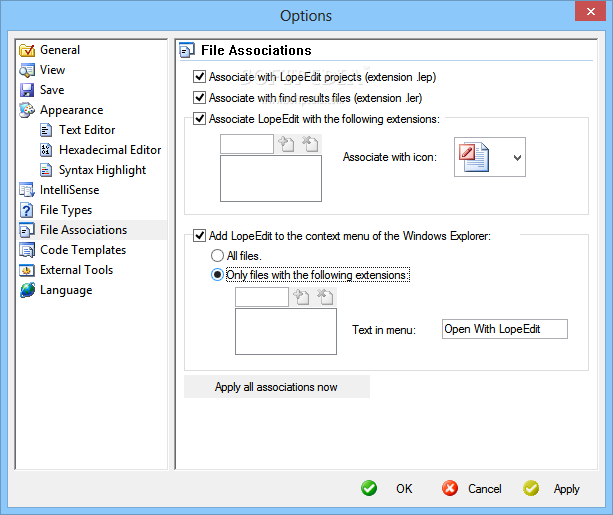Open the File Types options page
The image size is (613, 515).
point(66,210)
